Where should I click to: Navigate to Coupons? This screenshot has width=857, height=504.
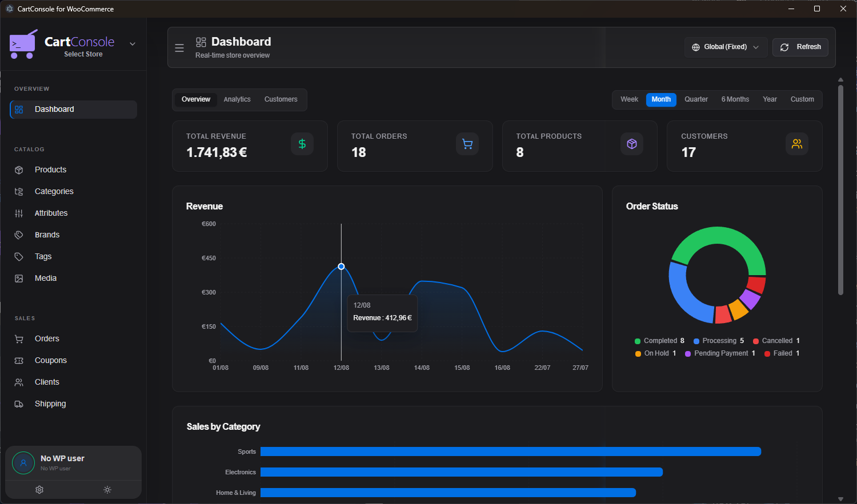(x=73, y=361)
